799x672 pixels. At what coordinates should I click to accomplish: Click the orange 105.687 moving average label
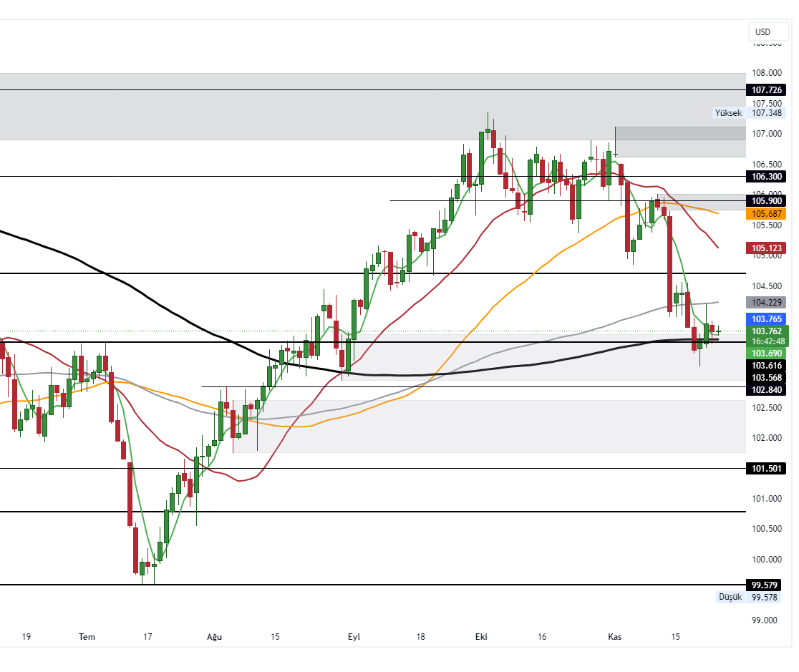point(765,214)
